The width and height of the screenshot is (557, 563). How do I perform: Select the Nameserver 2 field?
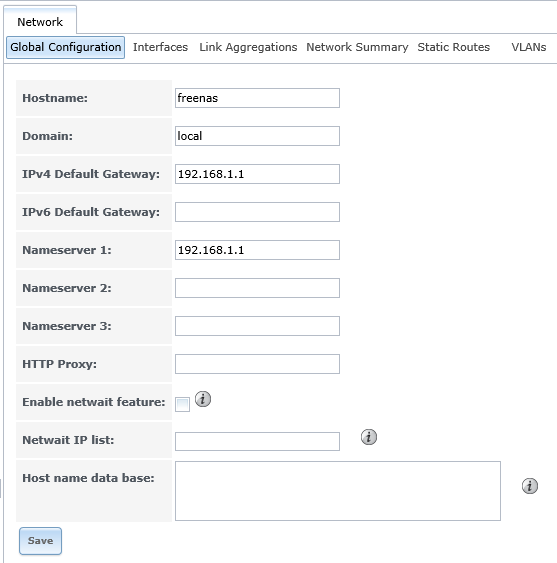[x=257, y=288]
